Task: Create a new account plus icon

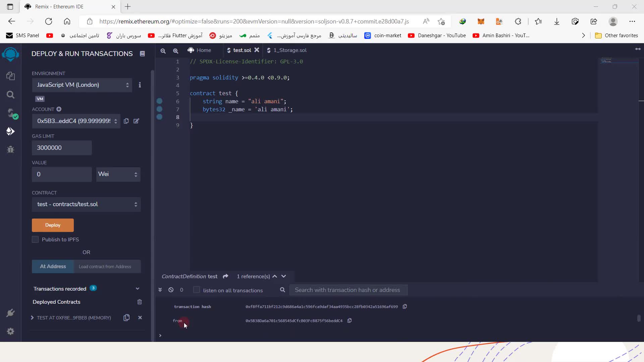Action: point(59,109)
